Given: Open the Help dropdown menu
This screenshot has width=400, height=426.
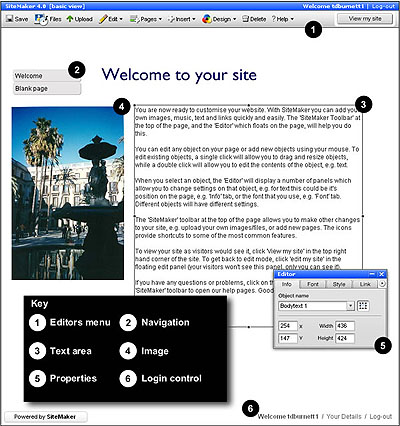Looking at the screenshot, I should point(283,19).
